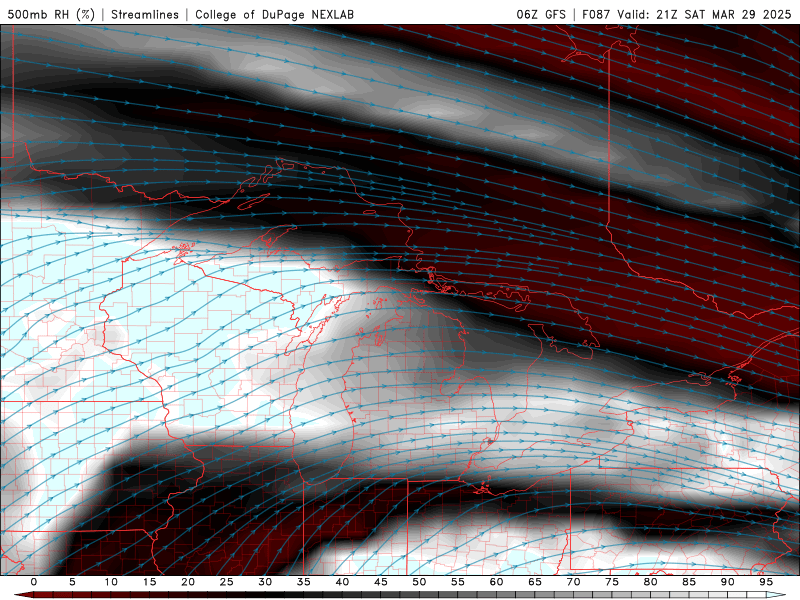800x600 pixels.
Task: Click "Valid: 21Z SAT MAR 29 2025"
Action: coord(704,14)
